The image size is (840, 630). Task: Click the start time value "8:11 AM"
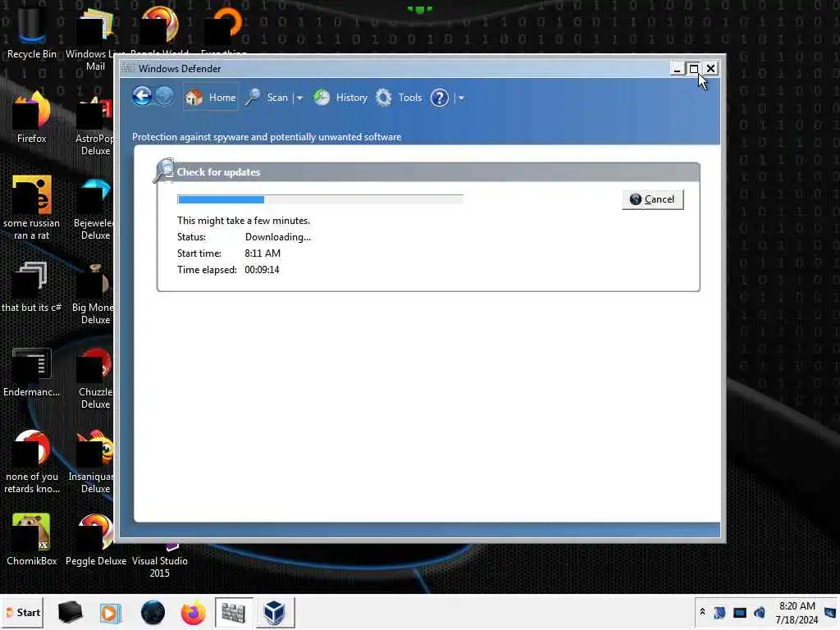point(262,253)
